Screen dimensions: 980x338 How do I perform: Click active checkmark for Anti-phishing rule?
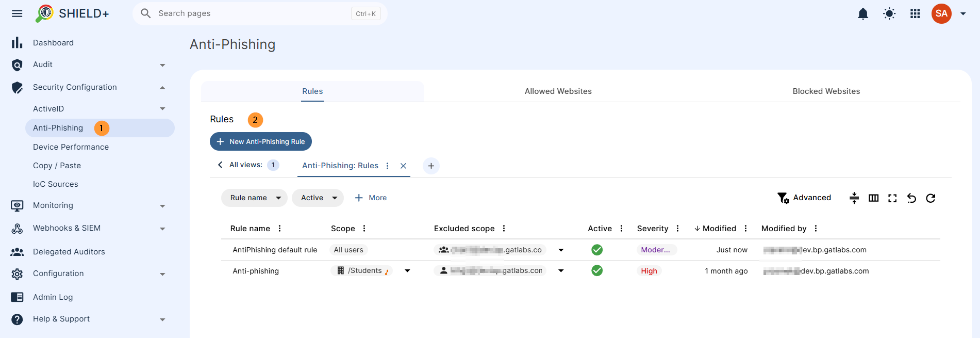(x=597, y=270)
